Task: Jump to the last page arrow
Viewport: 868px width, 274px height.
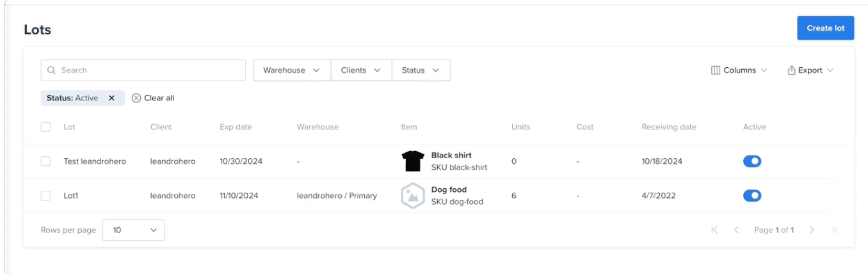Action: (833, 230)
